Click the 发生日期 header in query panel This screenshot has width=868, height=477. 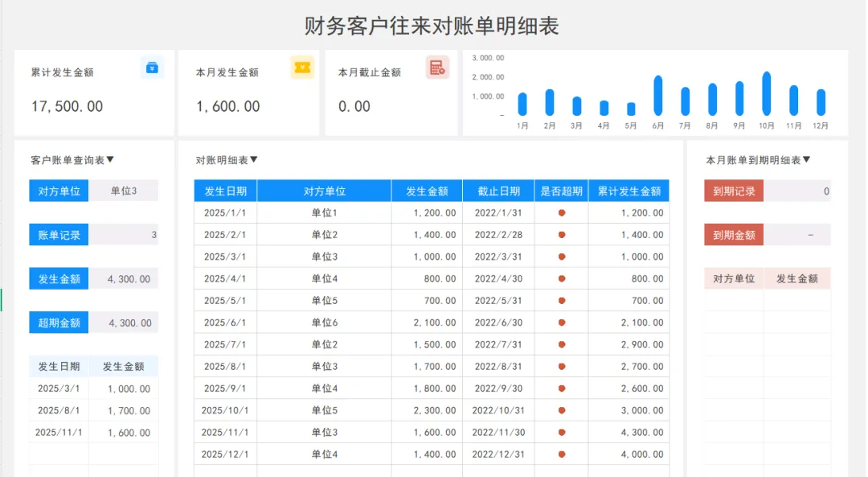point(59,366)
